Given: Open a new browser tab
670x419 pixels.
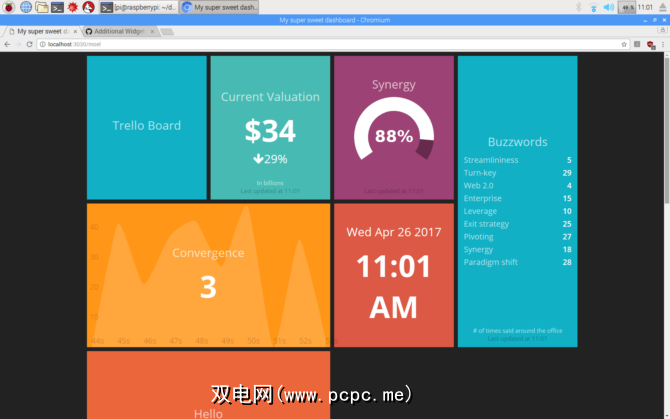Looking at the screenshot, I should tap(167, 32).
